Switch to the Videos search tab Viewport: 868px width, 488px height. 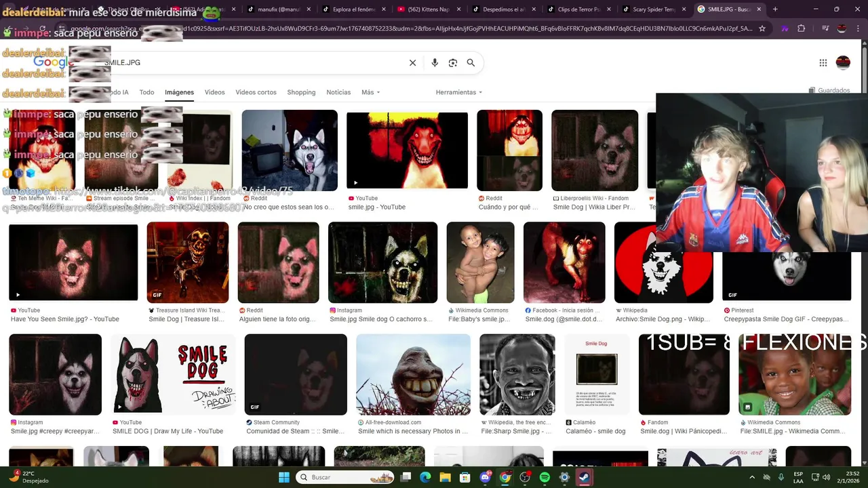[x=214, y=92]
